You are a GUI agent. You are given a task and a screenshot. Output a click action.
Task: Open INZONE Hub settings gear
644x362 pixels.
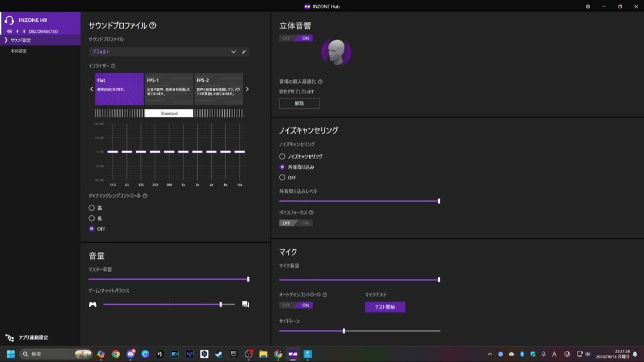click(x=588, y=6)
